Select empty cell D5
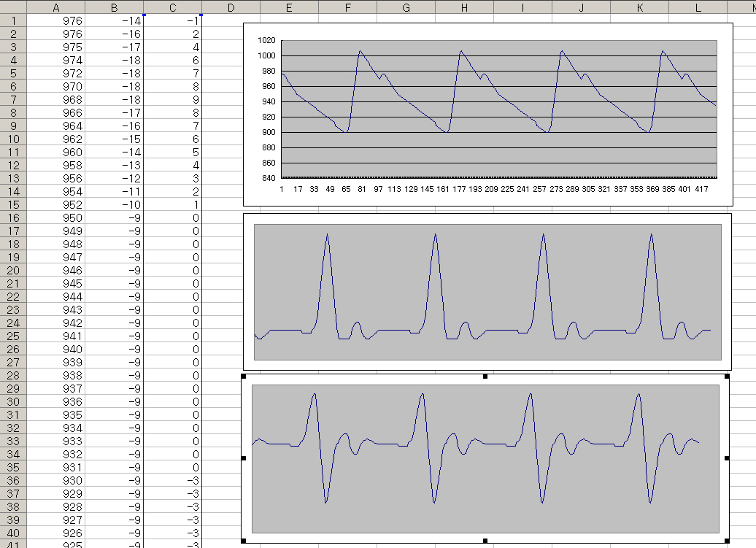Image resolution: width=756 pixels, height=548 pixels. [x=231, y=73]
